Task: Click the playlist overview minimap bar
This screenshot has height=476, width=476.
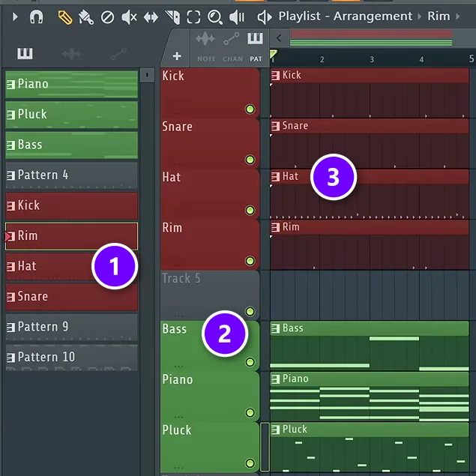Action: 371,38
